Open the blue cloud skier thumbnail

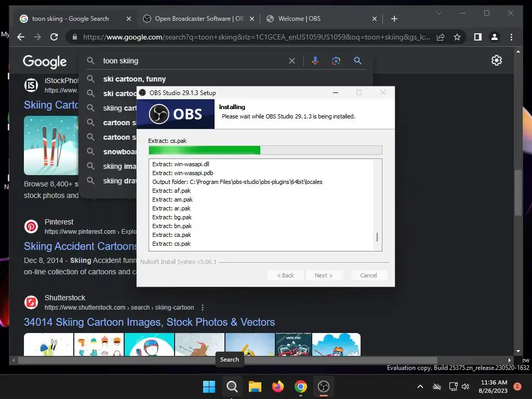[336, 344]
